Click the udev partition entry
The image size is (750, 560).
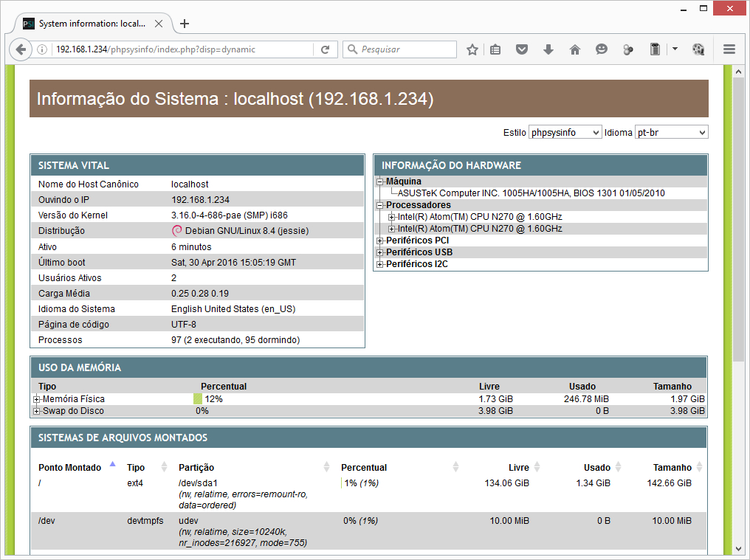pyautogui.click(x=188, y=521)
